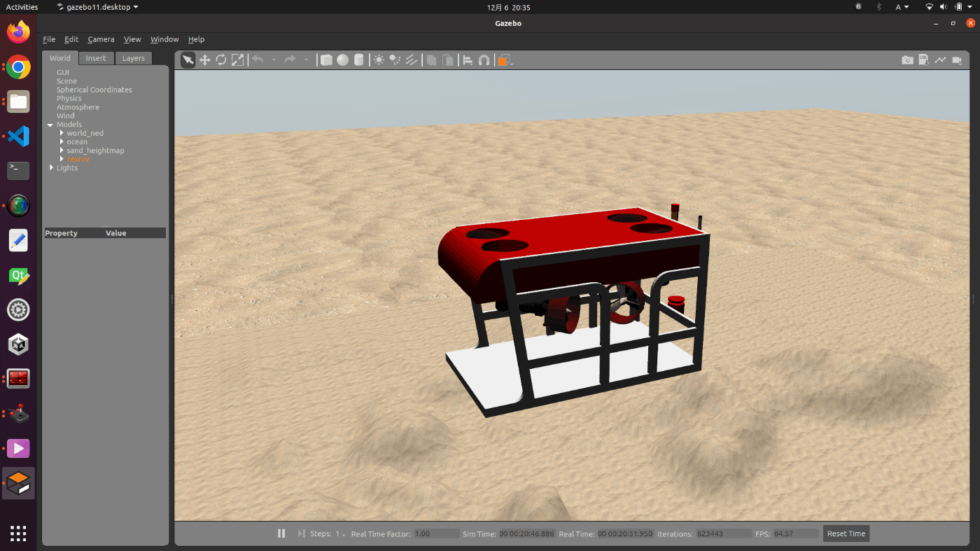Image resolution: width=980 pixels, height=551 pixels.
Task: Expand the Lights tree item
Action: (50, 167)
